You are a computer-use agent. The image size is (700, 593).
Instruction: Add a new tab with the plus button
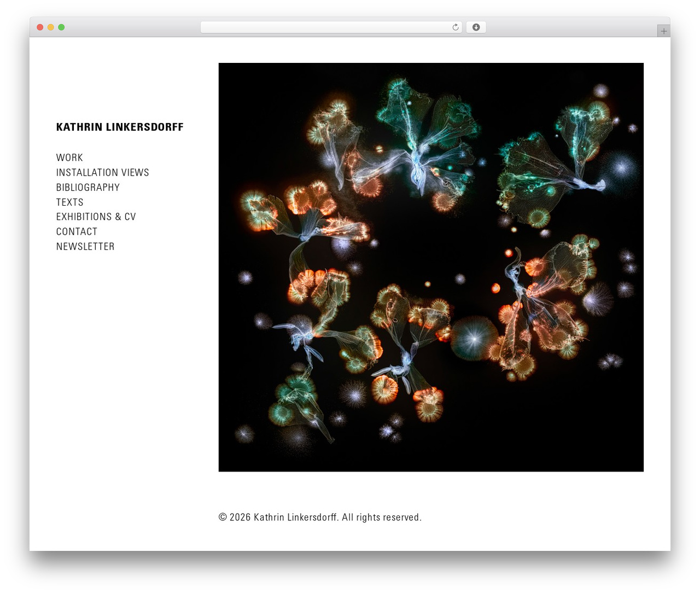(663, 31)
